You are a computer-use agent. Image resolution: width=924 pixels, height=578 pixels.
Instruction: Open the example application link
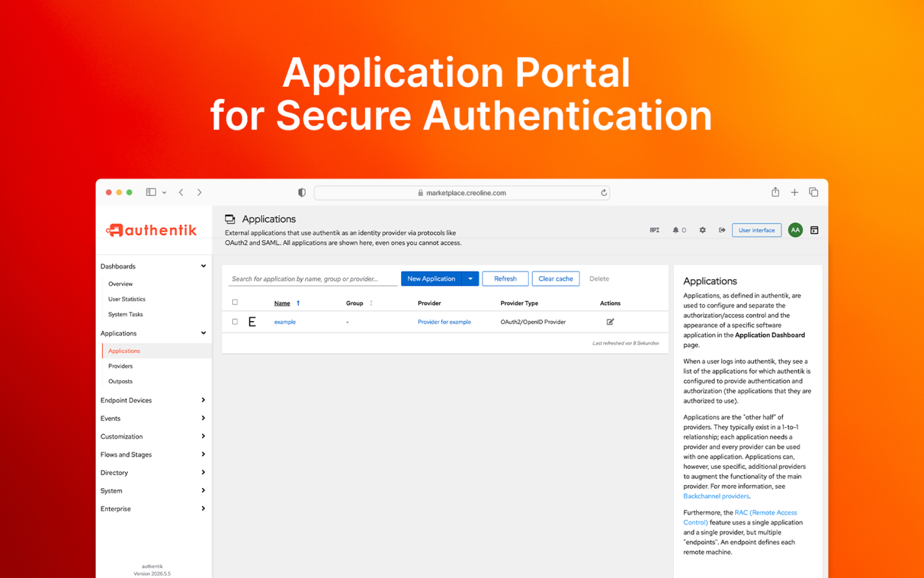pos(285,322)
